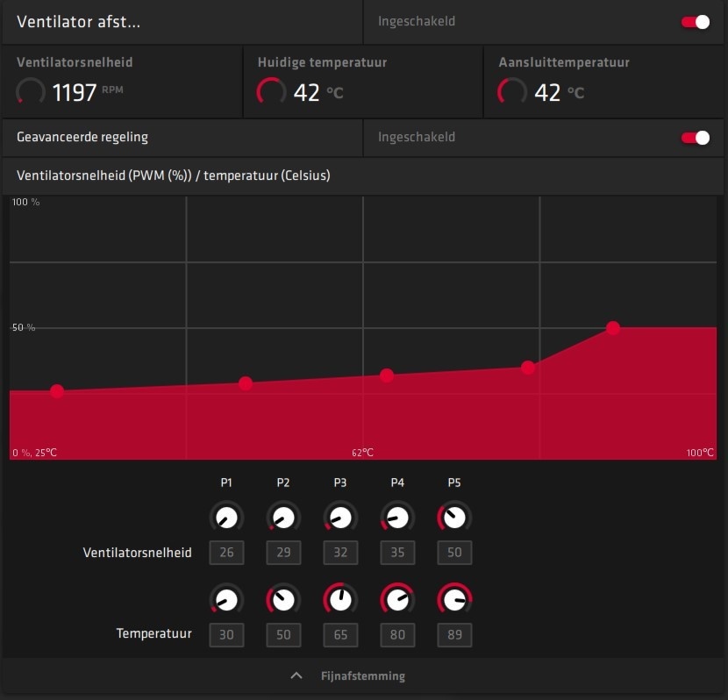
Task: Click the P4 temperature knob
Action: [x=397, y=600]
